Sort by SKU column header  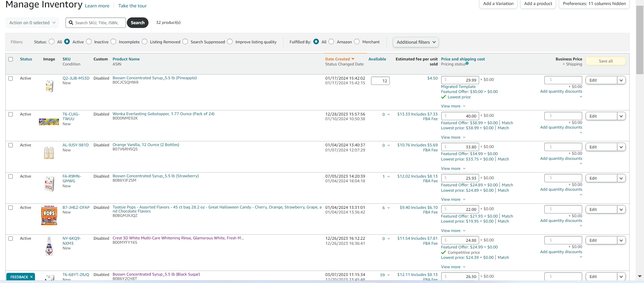click(x=66, y=59)
